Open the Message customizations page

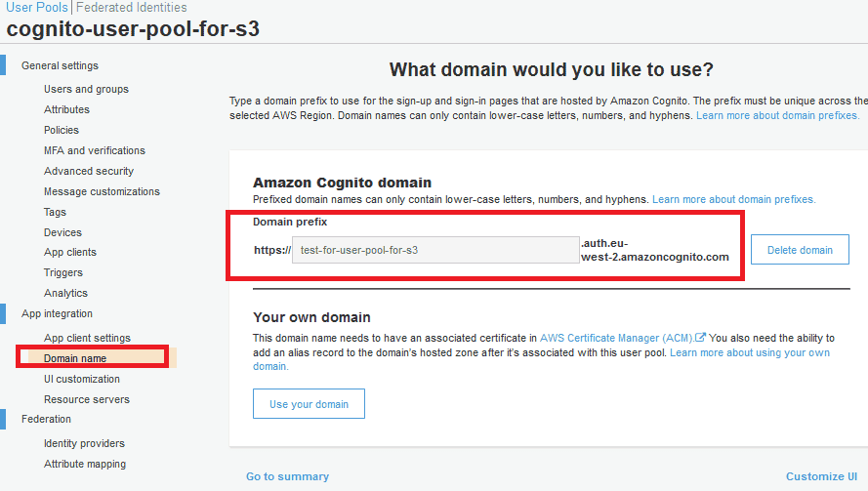(102, 191)
